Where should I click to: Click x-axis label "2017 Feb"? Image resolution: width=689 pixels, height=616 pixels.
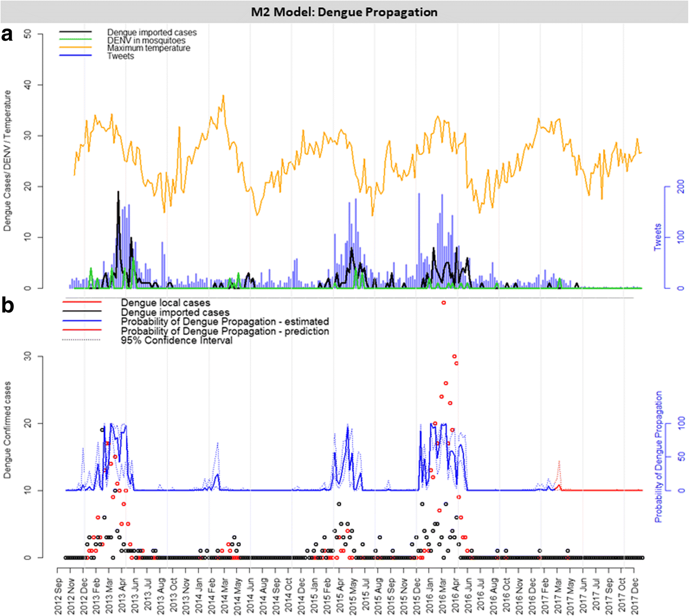[x=545, y=597]
